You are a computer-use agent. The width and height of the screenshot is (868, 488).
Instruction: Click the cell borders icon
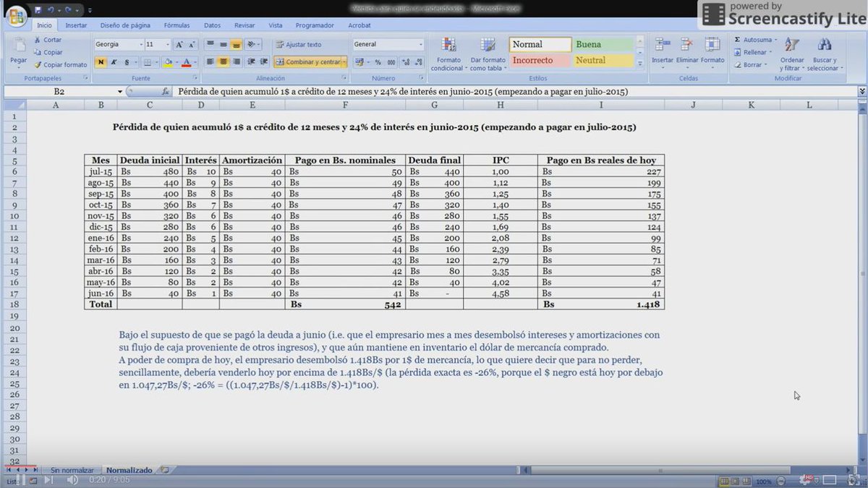pyautogui.click(x=148, y=62)
